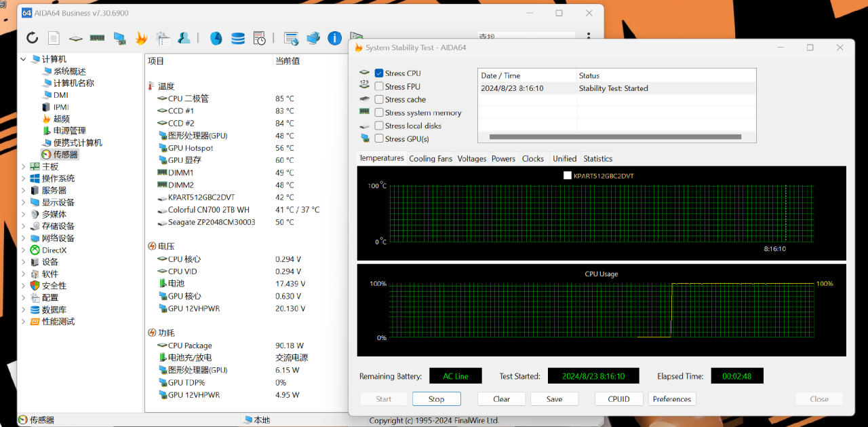Viewport: 868px width, 427px height.
Task: Click the GPU Hotspot row icon
Action: tap(162, 148)
